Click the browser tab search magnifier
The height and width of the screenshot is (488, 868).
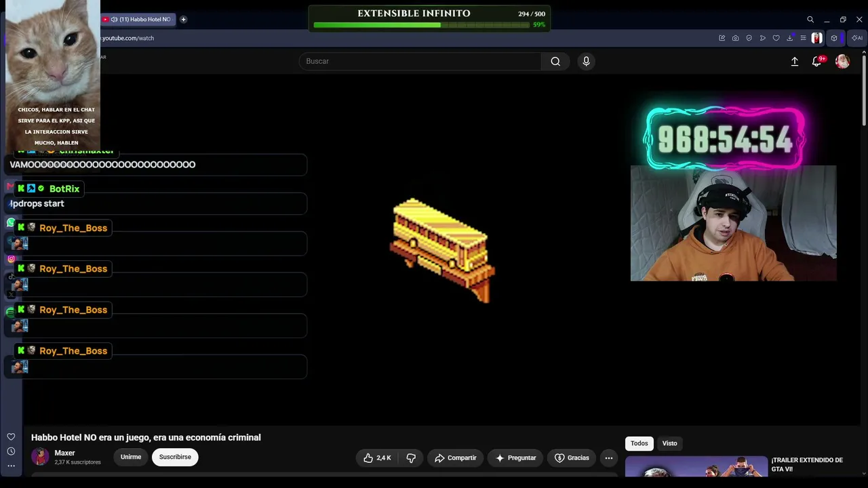pyautogui.click(x=810, y=20)
